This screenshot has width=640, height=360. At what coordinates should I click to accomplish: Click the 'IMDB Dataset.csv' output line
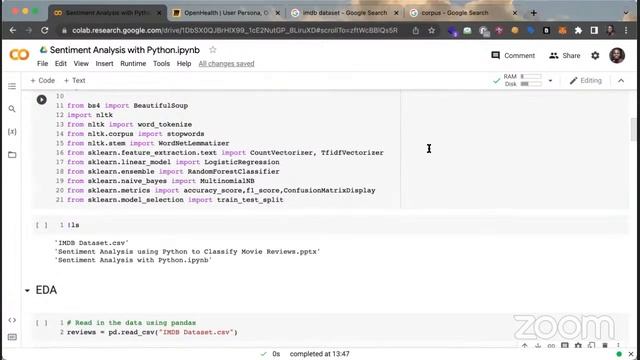point(91,243)
